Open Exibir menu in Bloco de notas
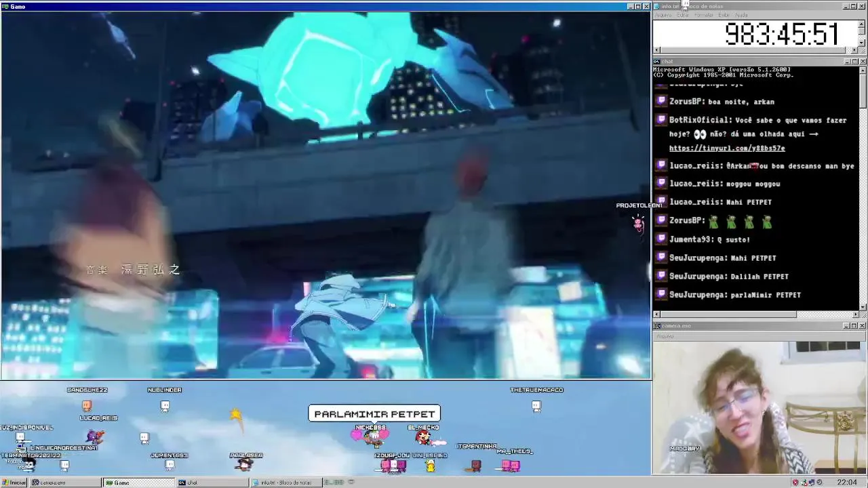Screen dimensions: 868x488 click(x=724, y=15)
